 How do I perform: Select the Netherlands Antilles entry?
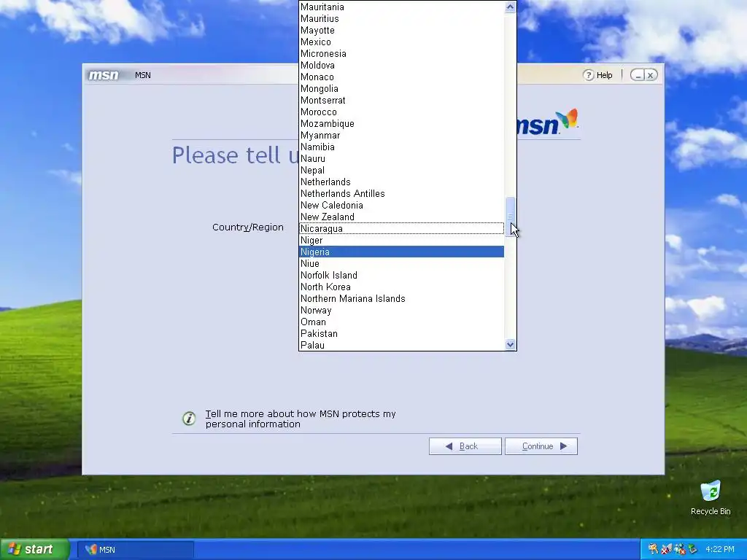[402, 194]
